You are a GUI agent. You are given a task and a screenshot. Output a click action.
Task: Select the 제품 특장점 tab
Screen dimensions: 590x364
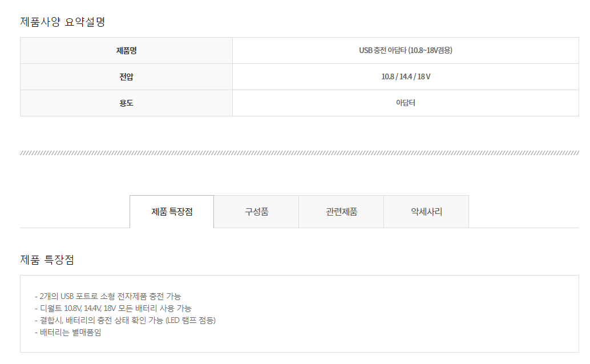172,212
